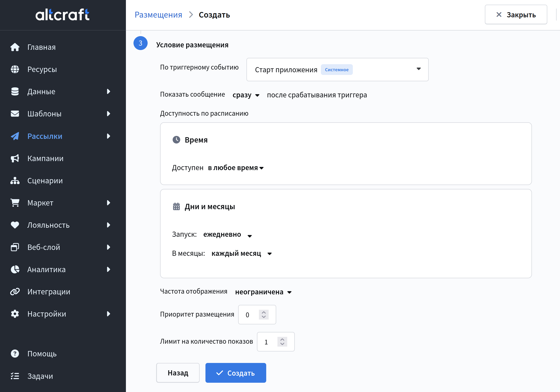
Task: Click the Создать button
Action: click(x=236, y=373)
